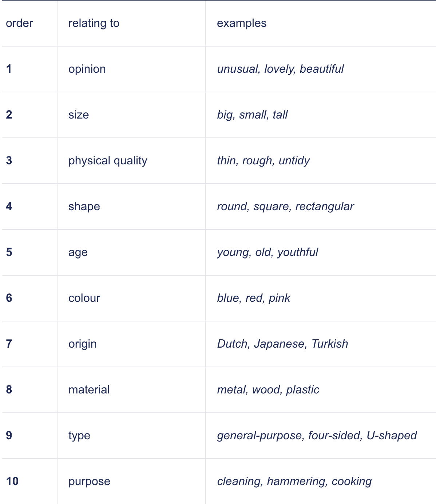Select the "colour" cell
The image size is (436, 504).
point(84,298)
